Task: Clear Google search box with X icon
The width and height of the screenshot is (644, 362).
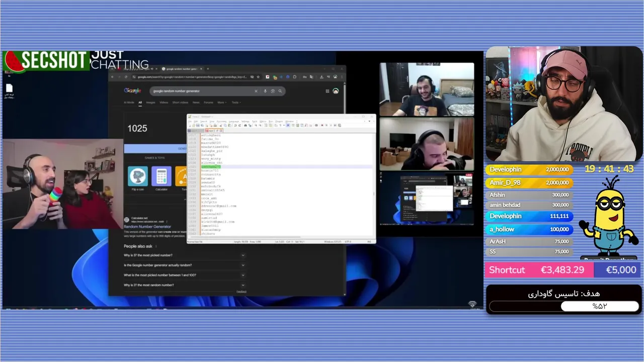Action: pyautogui.click(x=256, y=91)
